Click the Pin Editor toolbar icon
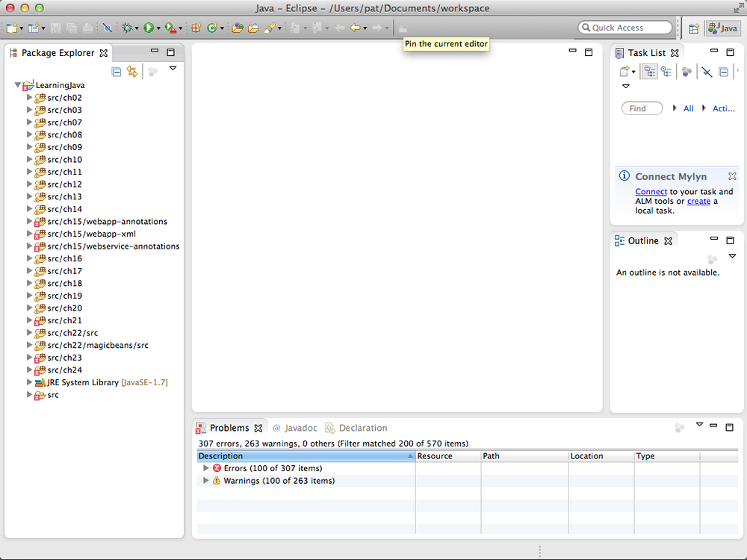Viewport: 747px width, 560px height. tap(403, 28)
